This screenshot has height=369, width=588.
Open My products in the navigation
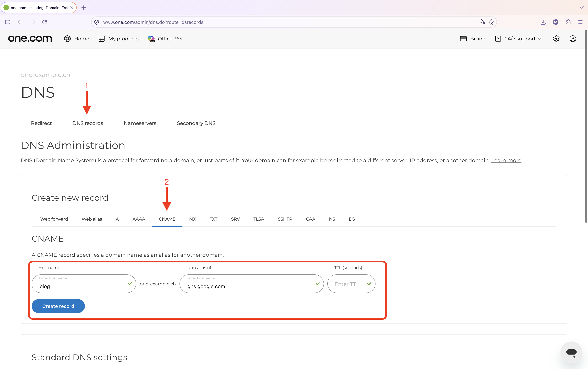[x=119, y=39]
